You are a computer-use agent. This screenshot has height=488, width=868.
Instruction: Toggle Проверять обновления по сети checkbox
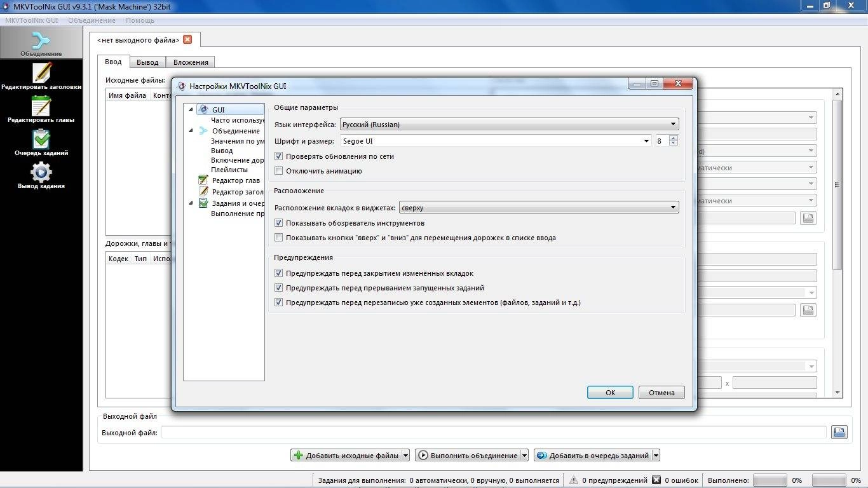(278, 156)
